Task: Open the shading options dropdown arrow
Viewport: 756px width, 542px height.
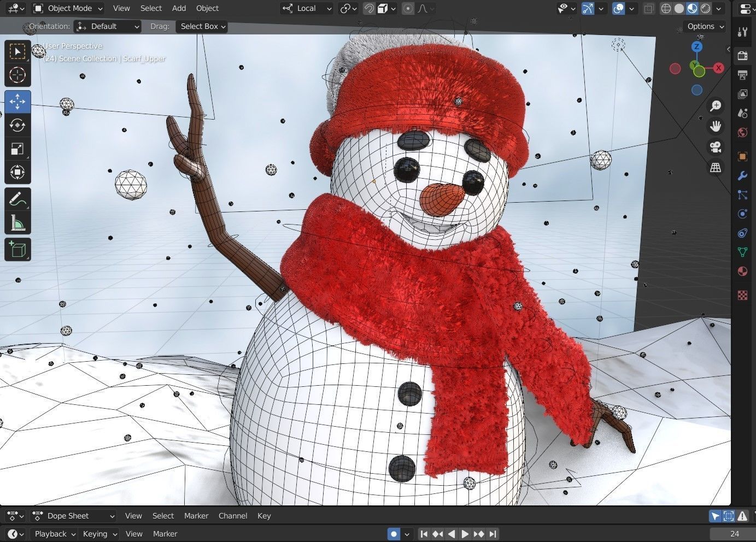Action: [718, 8]
